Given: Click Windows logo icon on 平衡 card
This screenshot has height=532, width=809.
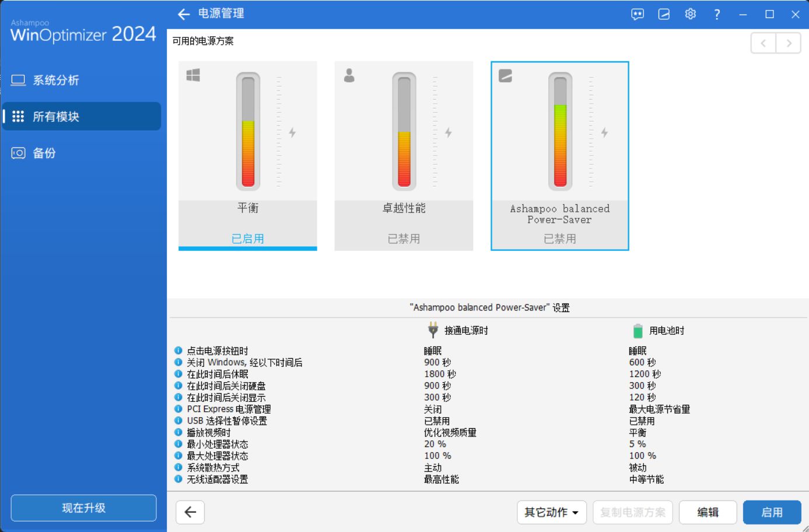Looking at the screenshot, I should click(x=193, y=75).
